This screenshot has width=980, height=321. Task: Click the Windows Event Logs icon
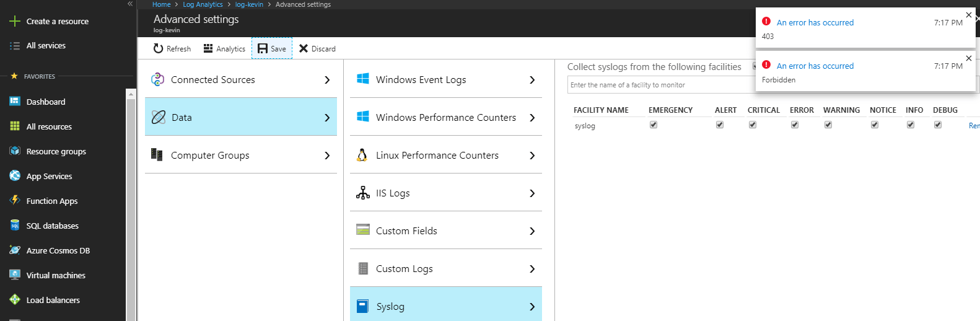point(363,79)
